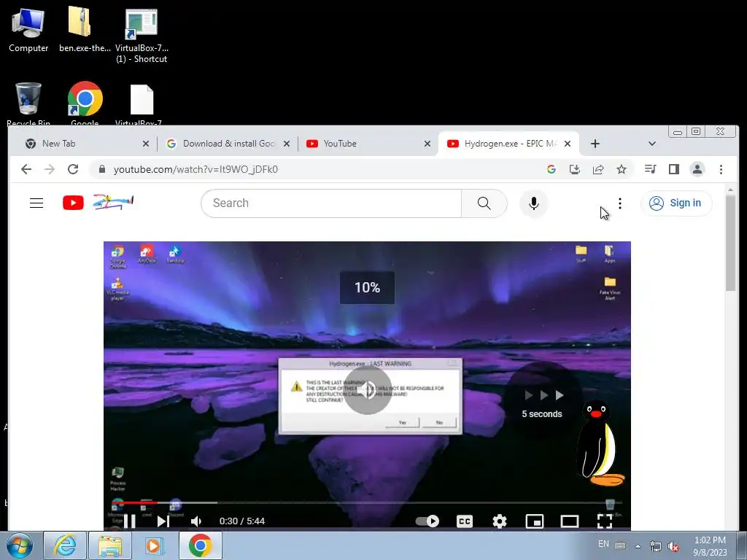Select the Recycle Bin icon

[28, 104]
